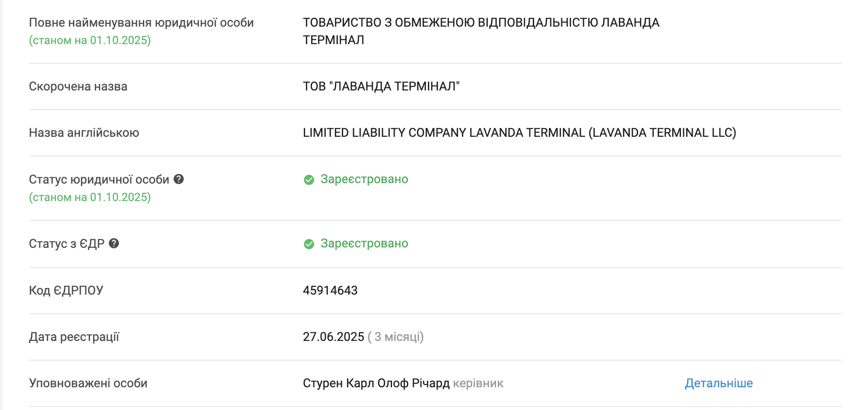
Task: Click the registration date 27.06.2025
Action: (333, 337)
